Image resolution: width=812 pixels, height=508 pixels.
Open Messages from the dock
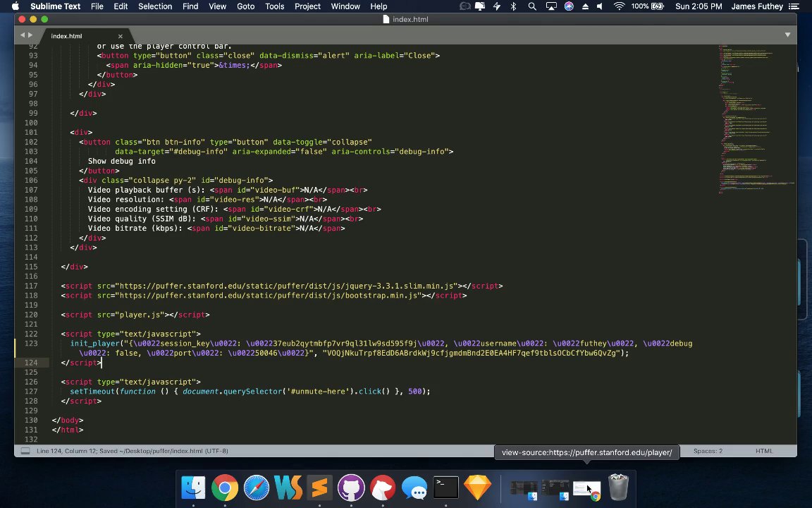coord(414,488)
